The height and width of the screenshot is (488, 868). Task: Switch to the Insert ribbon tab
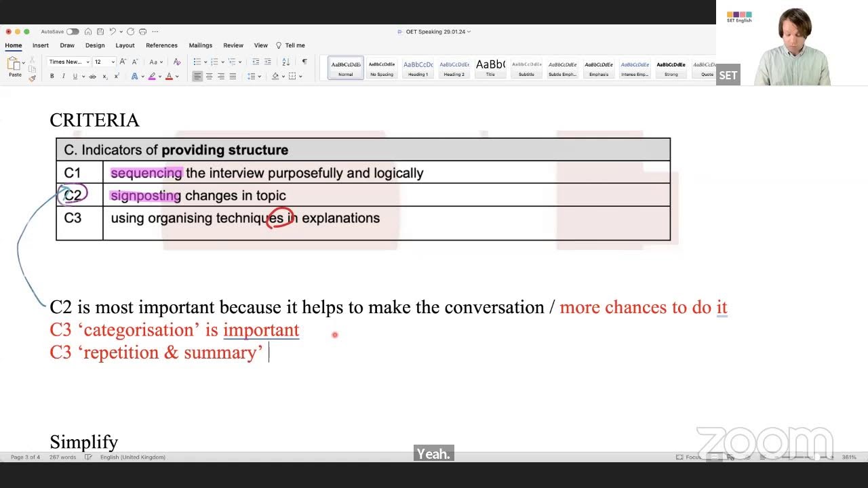(41, 45)
